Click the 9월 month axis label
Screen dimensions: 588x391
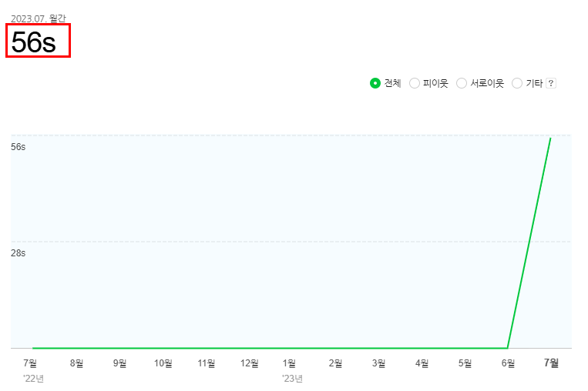point(119,363)
